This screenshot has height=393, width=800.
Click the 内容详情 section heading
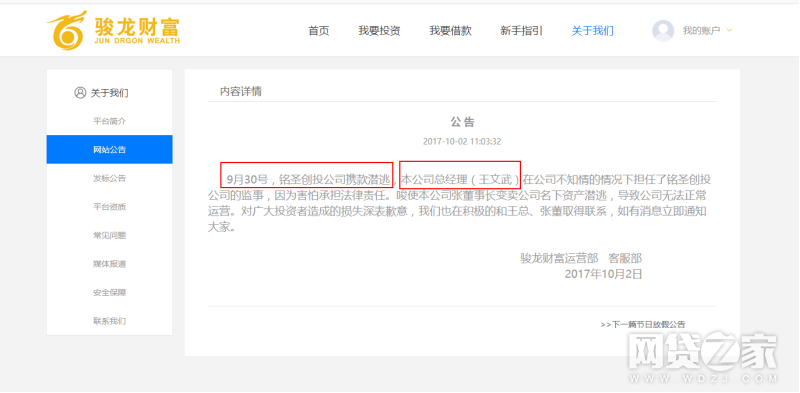pyautogui.click(x=241, y=92)
